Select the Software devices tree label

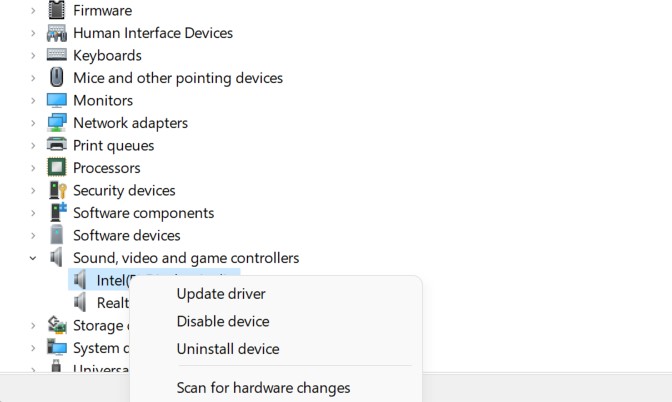[x=127, y=236]
